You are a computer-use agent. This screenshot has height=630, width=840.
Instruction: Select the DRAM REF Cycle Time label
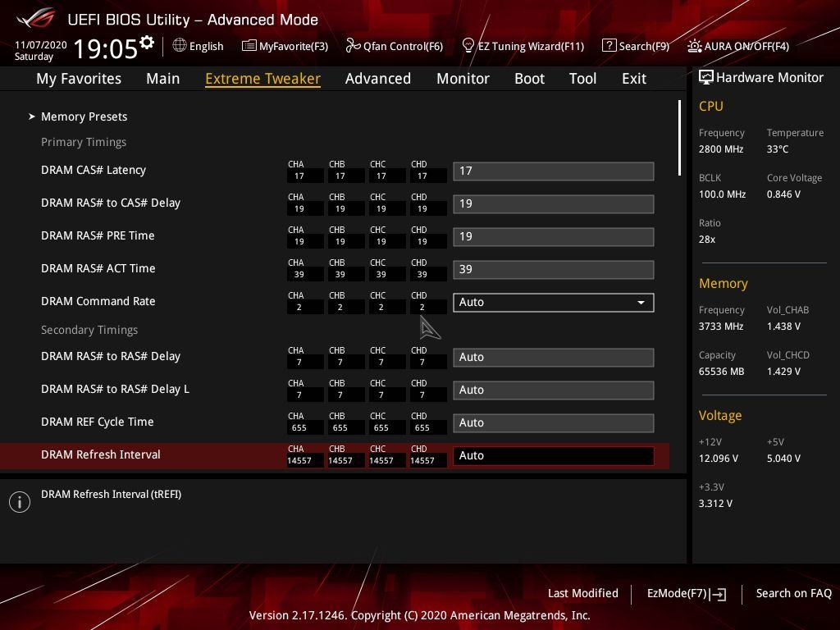click(x=97, y=422)
